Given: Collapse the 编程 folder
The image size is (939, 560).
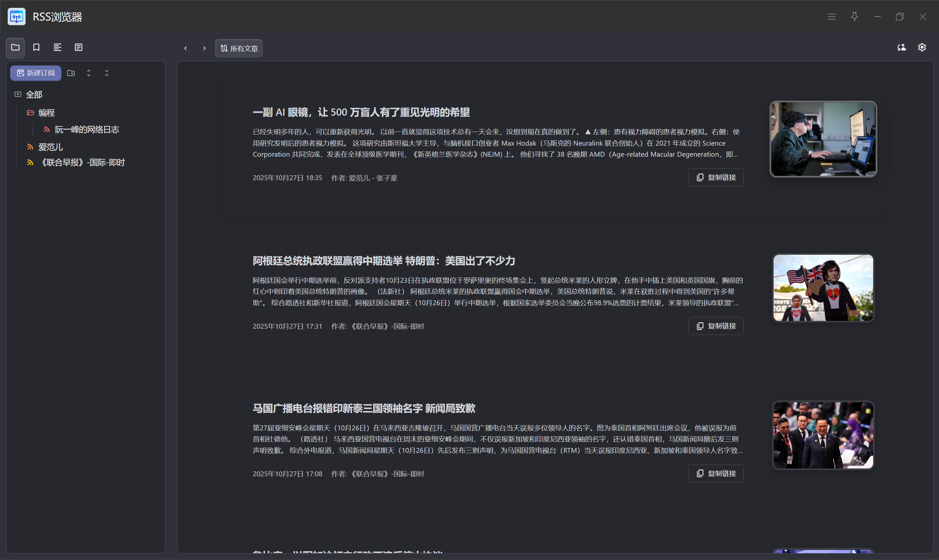Looking at the screenshot, I should [31, 113].
